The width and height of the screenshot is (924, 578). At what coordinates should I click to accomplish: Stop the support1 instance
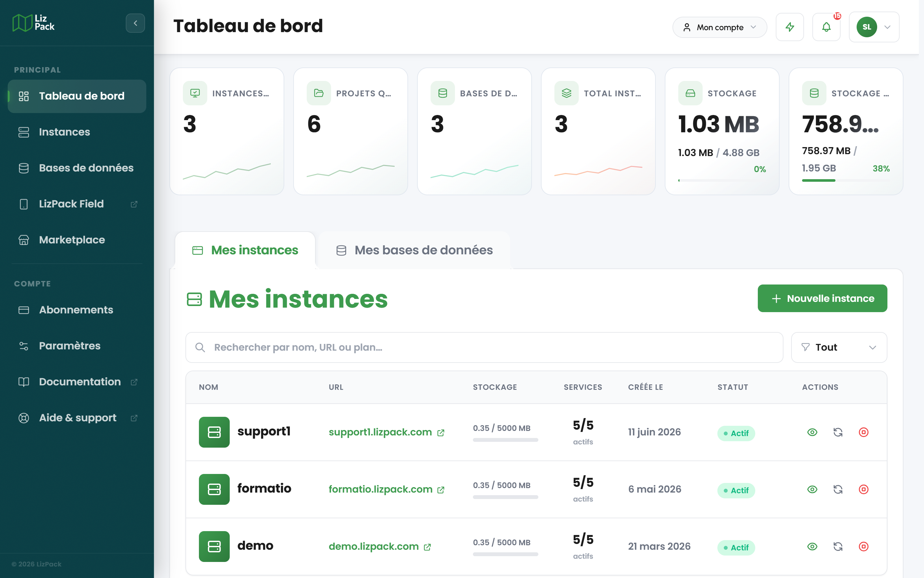(x=863, y=432)
